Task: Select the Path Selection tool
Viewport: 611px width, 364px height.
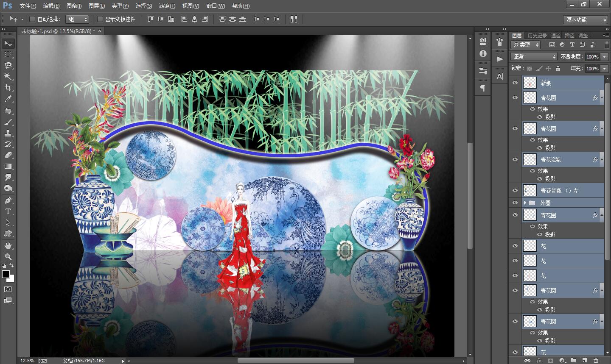Action: [8, 222]
